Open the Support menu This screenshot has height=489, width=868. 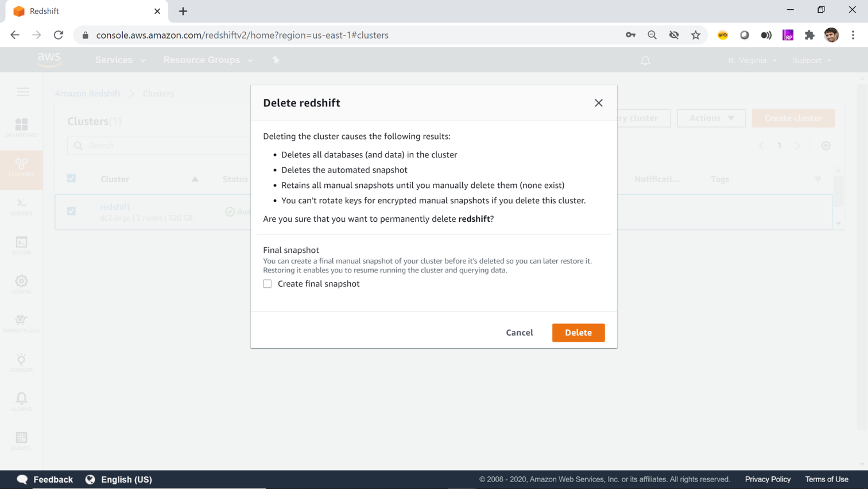click(x=811, y=60)
